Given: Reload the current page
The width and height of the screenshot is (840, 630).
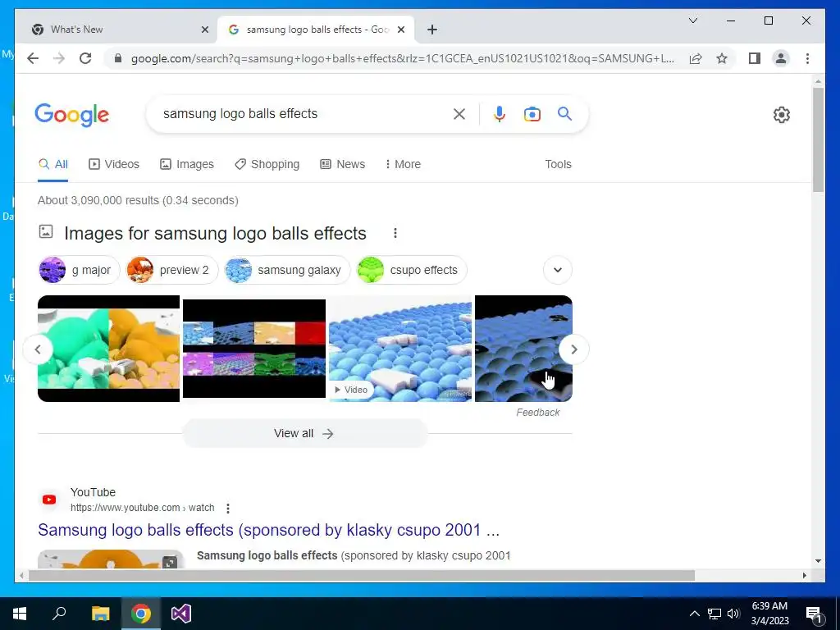Looking at the screenshot, I should point(85,58).
